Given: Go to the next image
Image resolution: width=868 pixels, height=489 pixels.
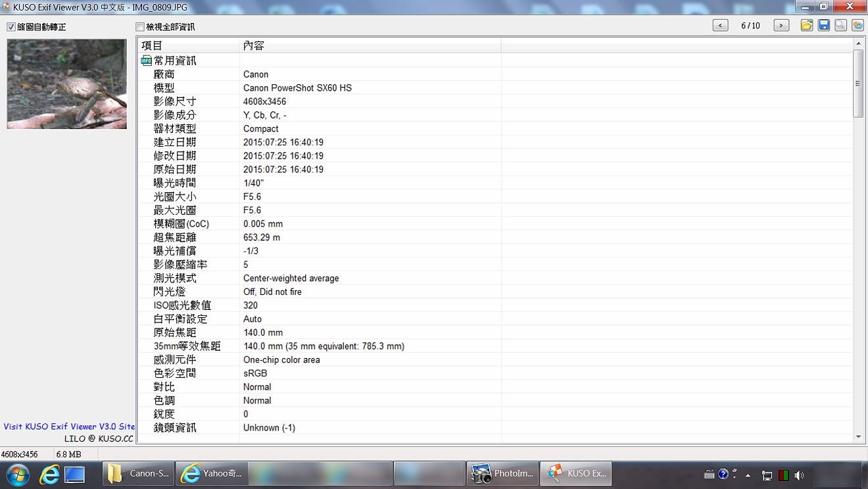Looking at the screenshot, I should click(x=781, y=26).
